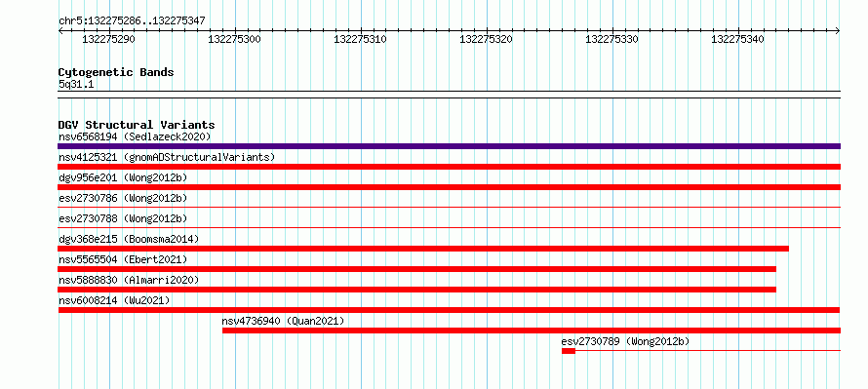Open dgv368e215 (Boomsma2014) variant label
868x389 pixels.
coord(129,239)
